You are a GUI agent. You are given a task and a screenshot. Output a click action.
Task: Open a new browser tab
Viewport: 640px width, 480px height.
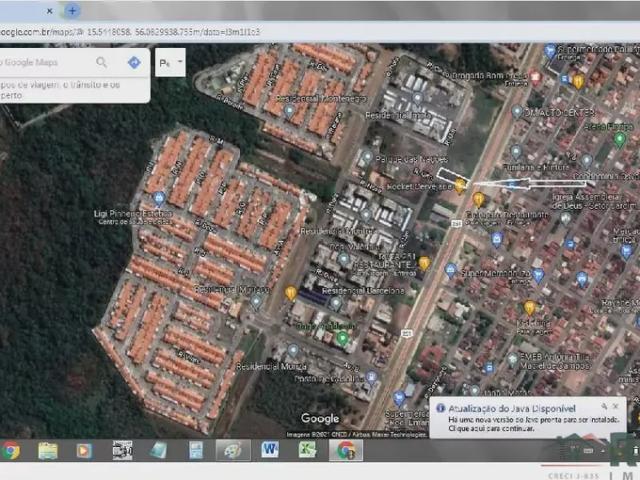(72, 10)
